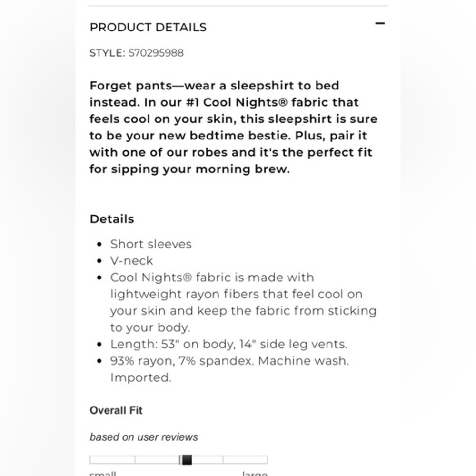Click the dark marker on fit slider
The width and height of the screenshot is (476, 476).
pos(187,460)
